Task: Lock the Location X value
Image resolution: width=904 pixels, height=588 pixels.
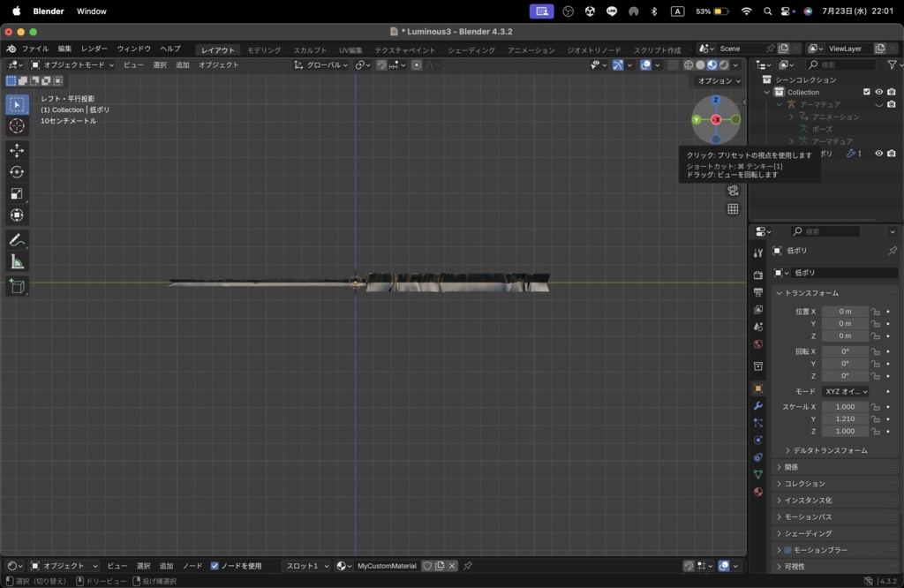Action: pos(876,312)
